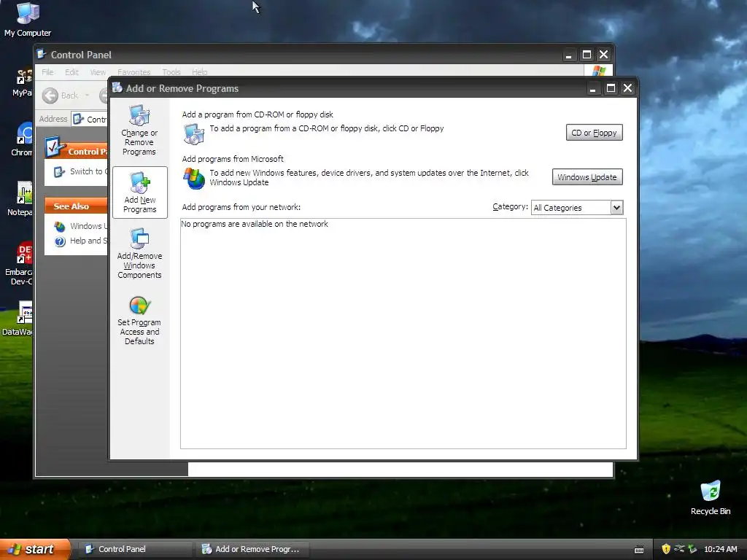The height and width of the screenshot is (560, 747).
Task: Open the View menu in Control Panel
Action: click(98, 72)
